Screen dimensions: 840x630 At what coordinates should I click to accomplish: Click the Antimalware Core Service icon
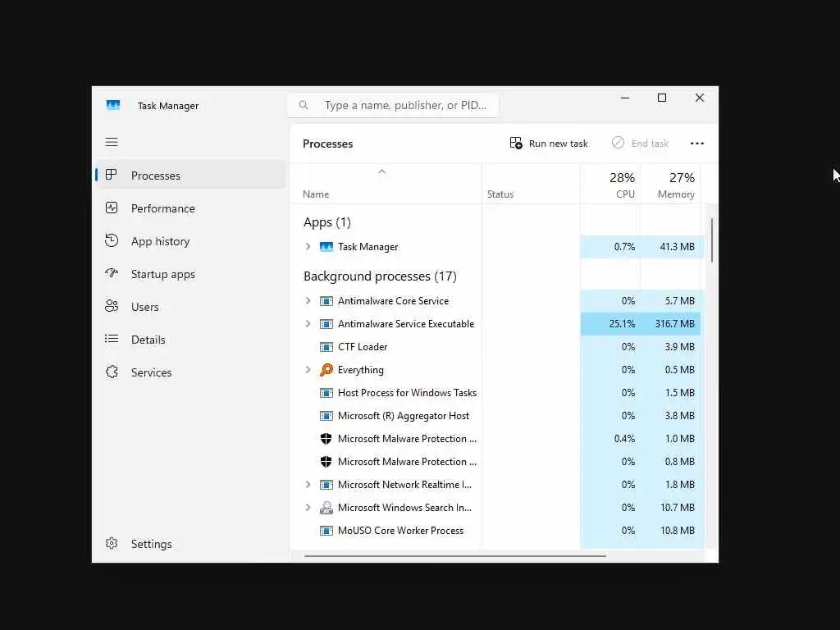[326, 300]
